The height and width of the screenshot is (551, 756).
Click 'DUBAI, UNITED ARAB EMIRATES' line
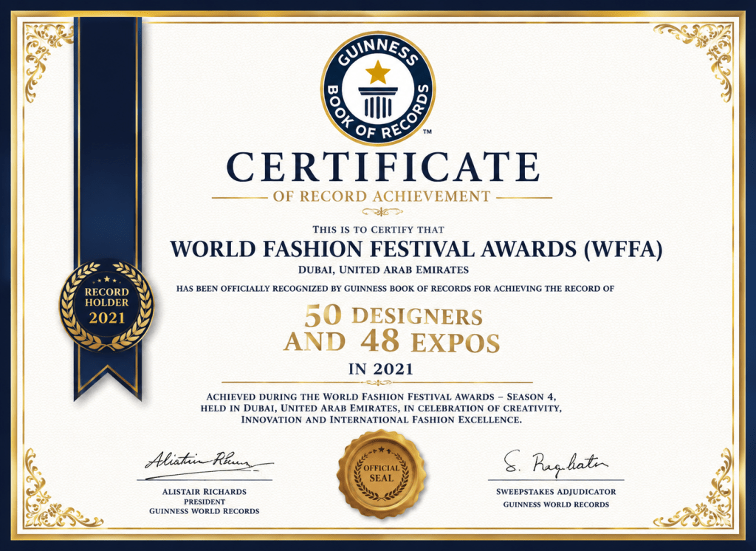click(x=383, y=270)
